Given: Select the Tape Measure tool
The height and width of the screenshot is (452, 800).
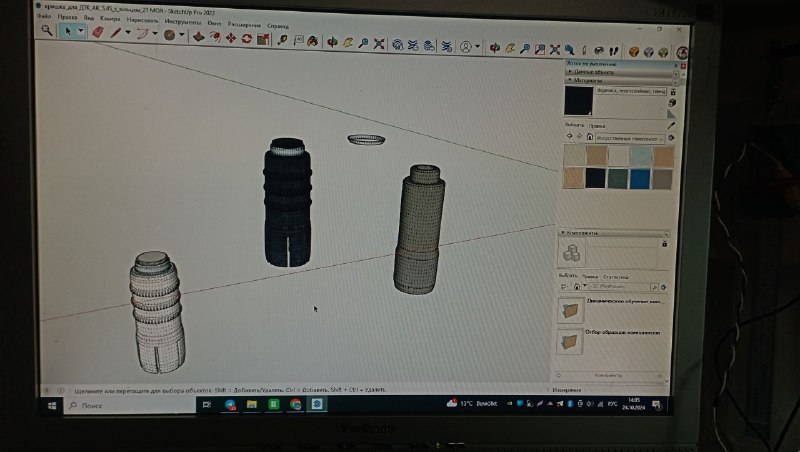Looking at the screenshot, I should click(x=282, y=40).
